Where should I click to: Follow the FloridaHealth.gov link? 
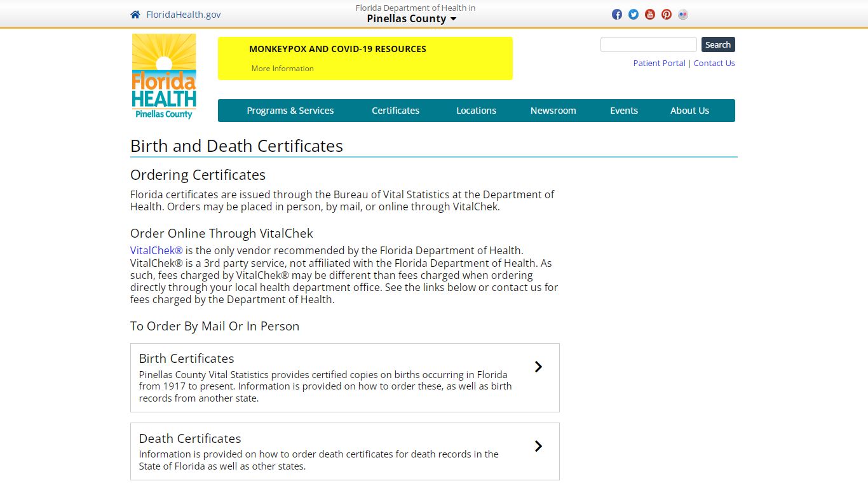184,15
